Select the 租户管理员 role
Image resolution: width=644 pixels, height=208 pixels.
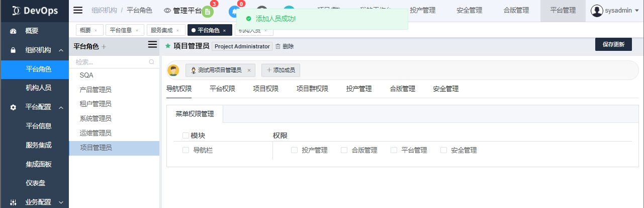click(x=114, y=104)
